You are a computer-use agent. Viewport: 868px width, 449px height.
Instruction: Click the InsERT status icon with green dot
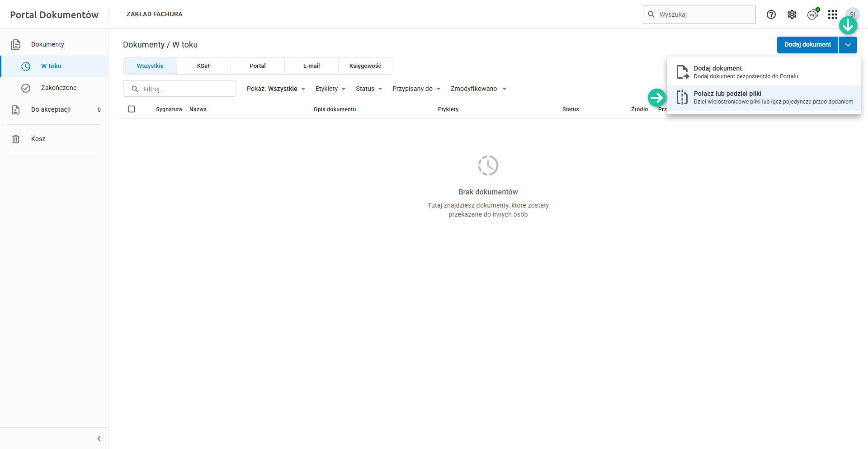coord(813,14)
